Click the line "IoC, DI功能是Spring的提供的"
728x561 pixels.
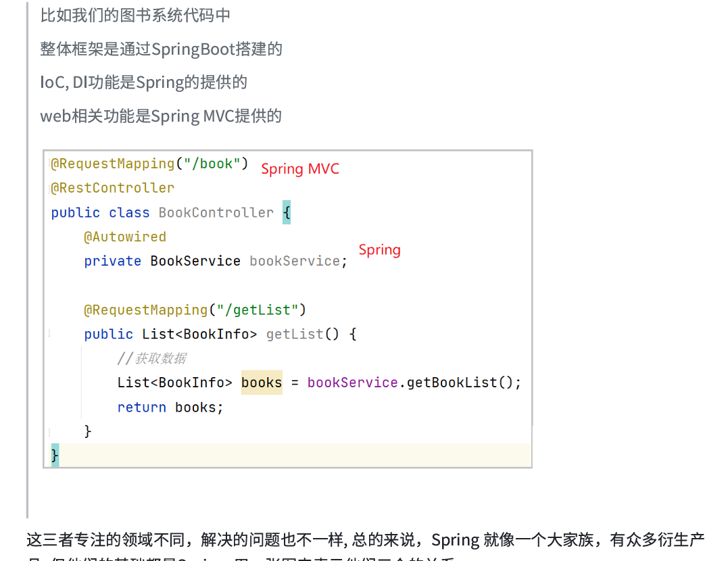pyautogui.click(x=143, y=82)
